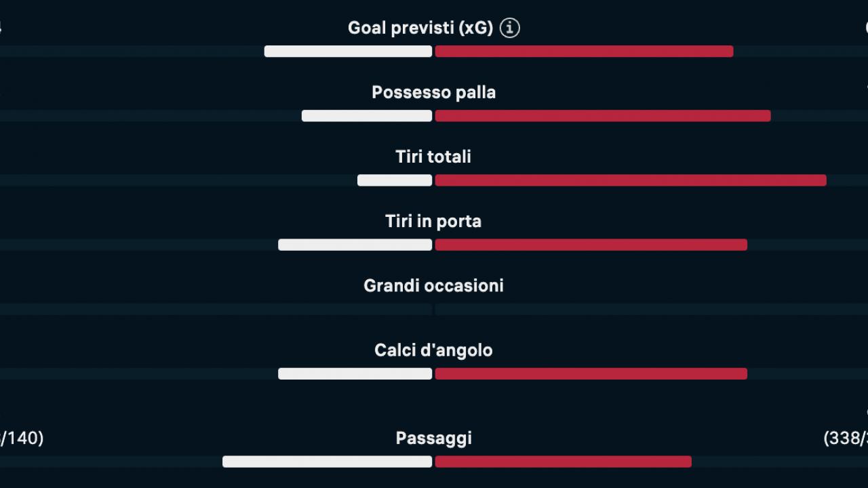The image size is (868, 488).
Task: Select the white Possesso palla bar
Action: [366, 115]
